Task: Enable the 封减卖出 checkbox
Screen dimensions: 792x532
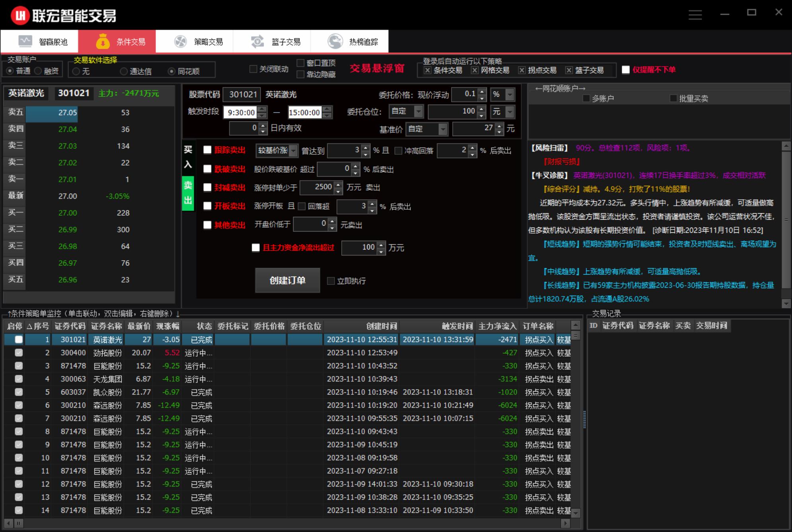Action: tap(207, 187)
